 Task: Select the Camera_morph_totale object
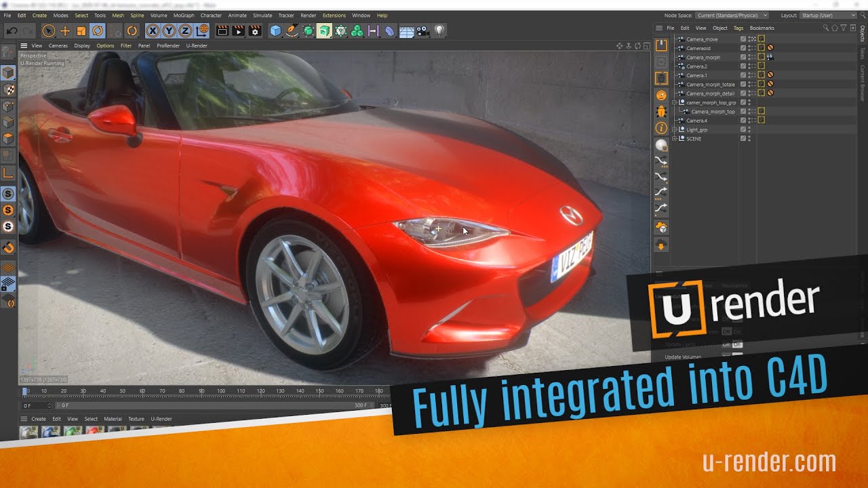tap(710, 85)
